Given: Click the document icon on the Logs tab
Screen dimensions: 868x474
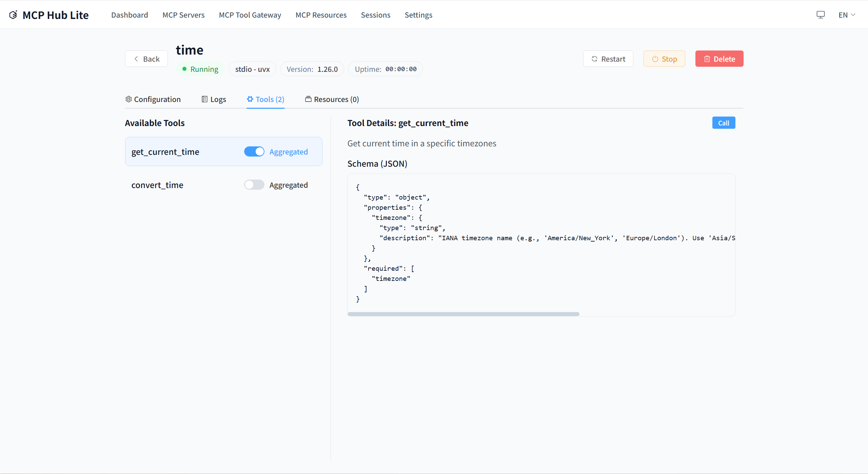Looking at the screenshot, I should (204, 99).
